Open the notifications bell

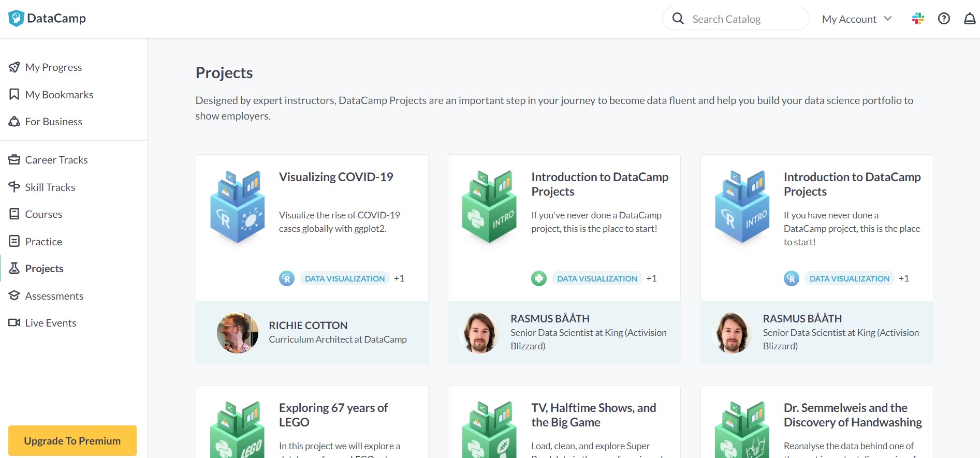(969, 19)
